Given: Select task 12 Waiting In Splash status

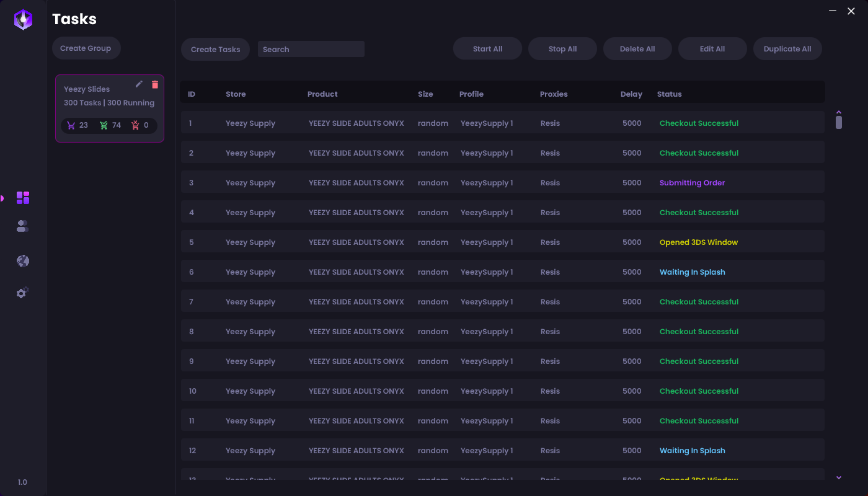Looking at the screenshot, I should [692, 451].
